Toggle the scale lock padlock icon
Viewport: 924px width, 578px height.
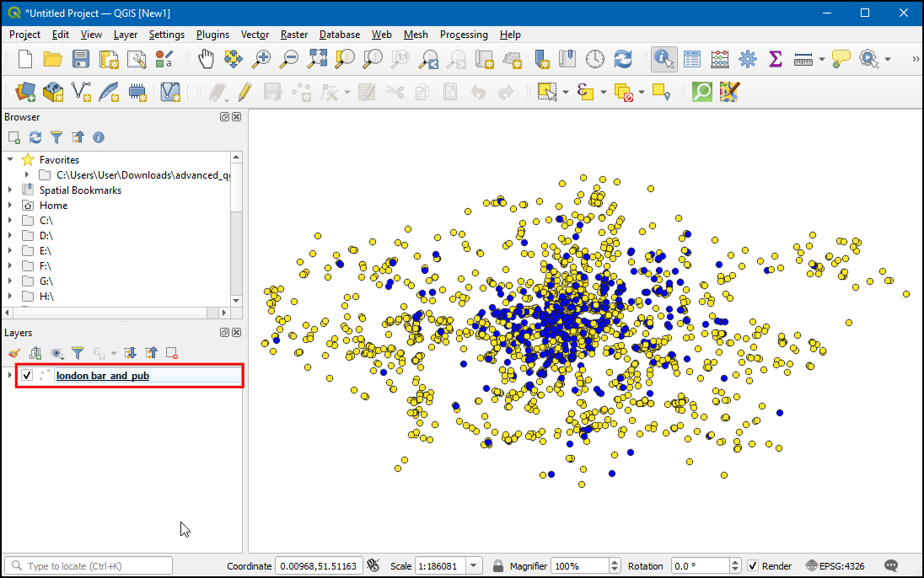point(498,566)
